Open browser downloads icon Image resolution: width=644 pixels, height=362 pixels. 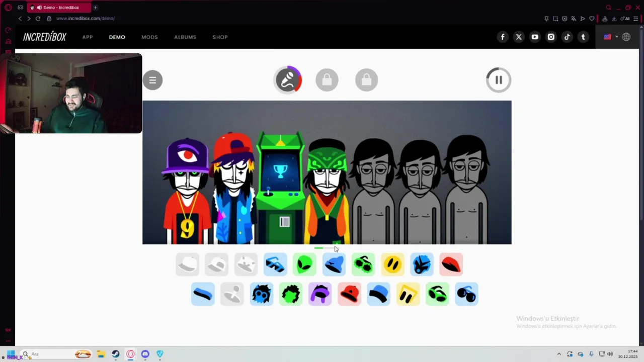coord(614,19)
